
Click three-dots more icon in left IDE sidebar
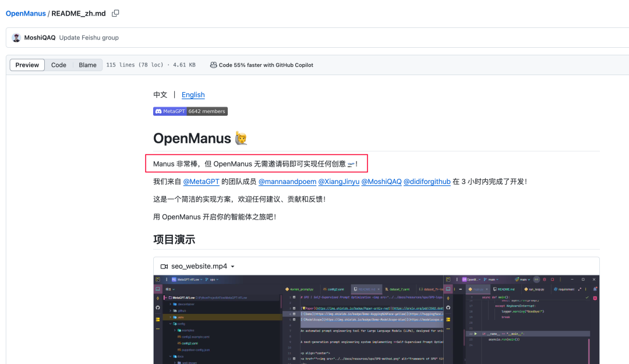[x=158, y=328]
